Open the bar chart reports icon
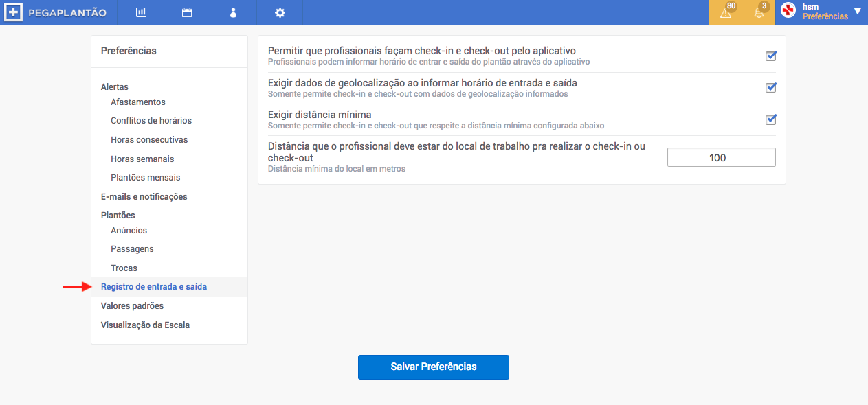 (140, 12)
